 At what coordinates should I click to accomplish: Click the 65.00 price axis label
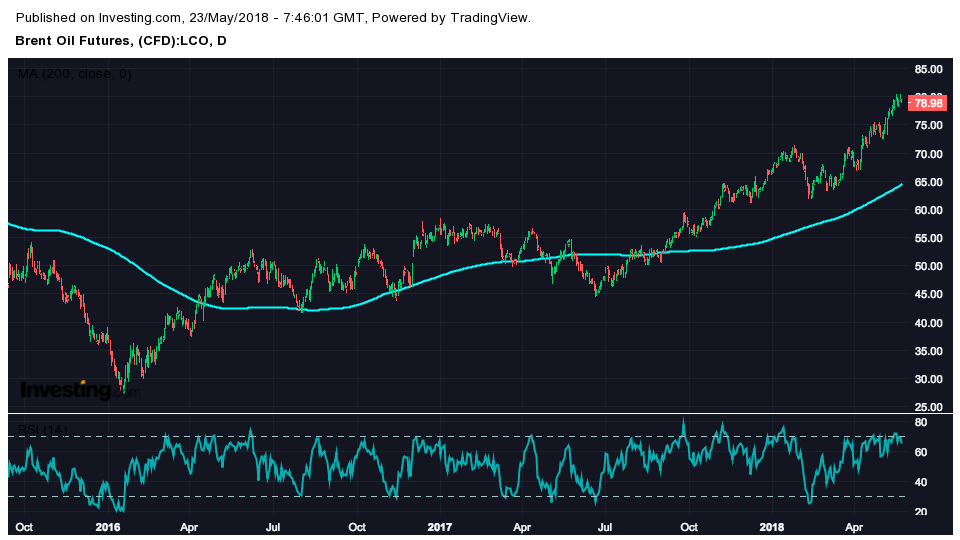(928, 182)
